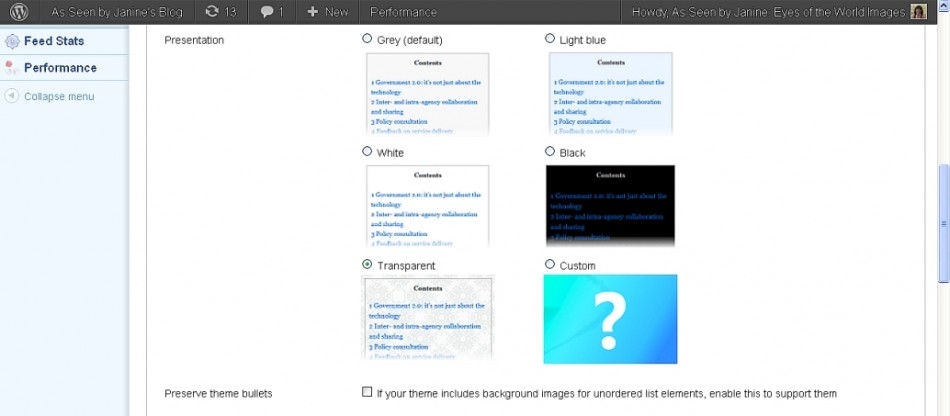Click Collapse menu text
The image size is (950, 416).
point(59,96)
